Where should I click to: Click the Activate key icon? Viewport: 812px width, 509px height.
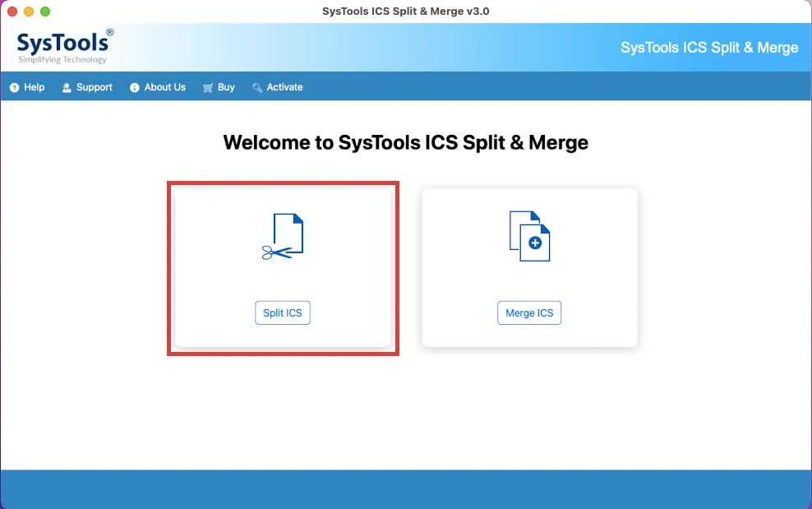[257, 88]
